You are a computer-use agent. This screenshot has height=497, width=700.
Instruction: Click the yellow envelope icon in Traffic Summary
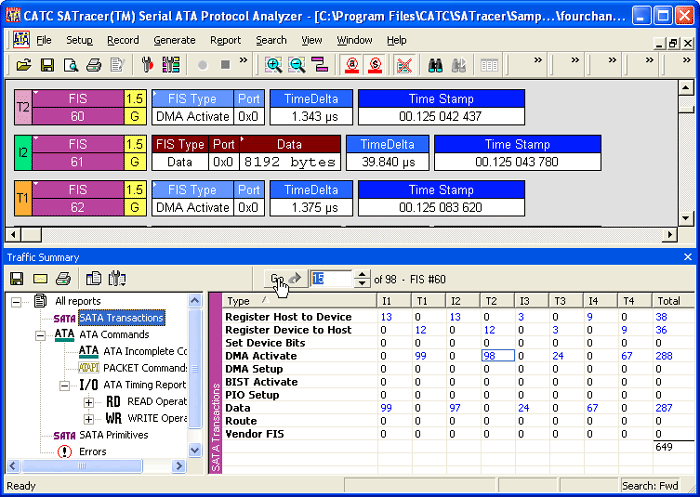40,279
